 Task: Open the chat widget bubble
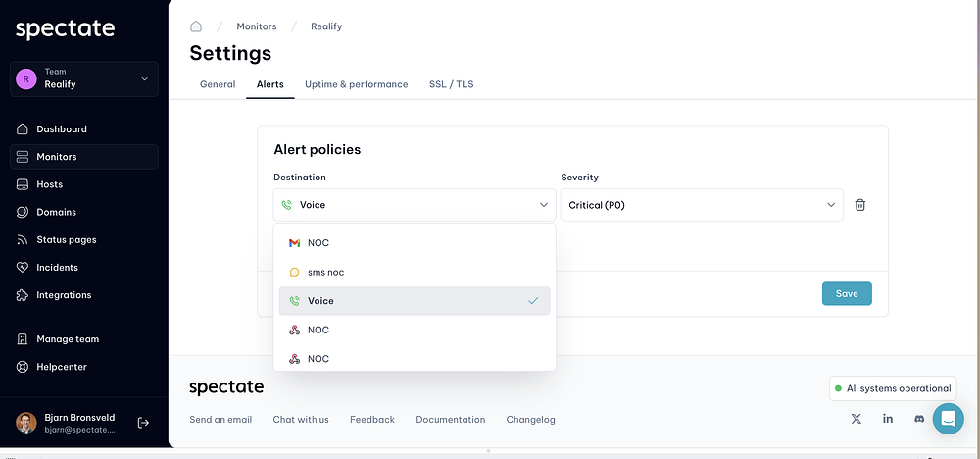pyautogui.click(x=948, y=419)
